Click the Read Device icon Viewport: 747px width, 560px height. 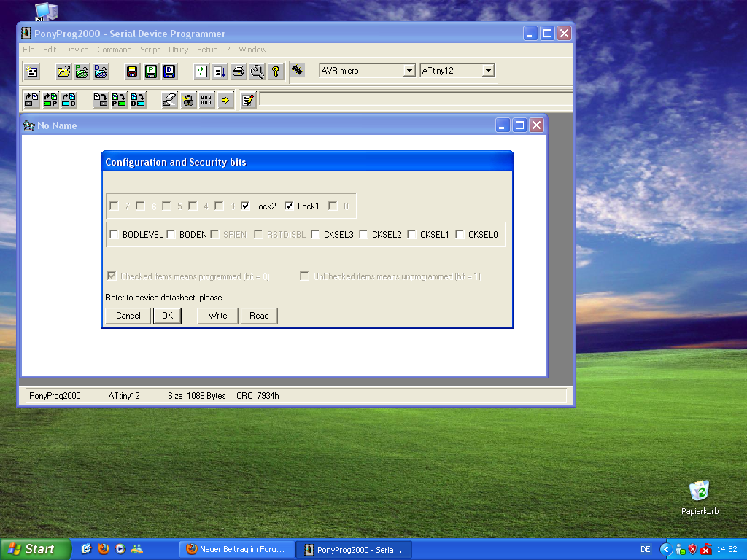coord(32,100)
